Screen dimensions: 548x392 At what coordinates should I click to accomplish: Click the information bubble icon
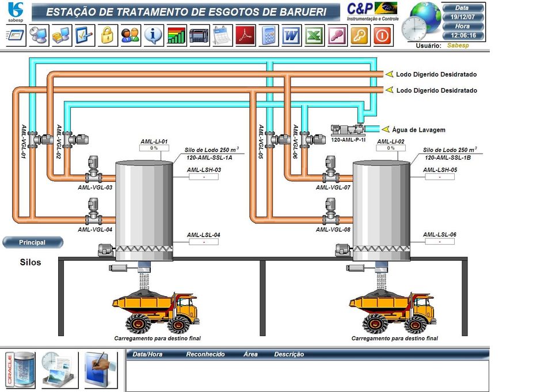click(154, 36)
